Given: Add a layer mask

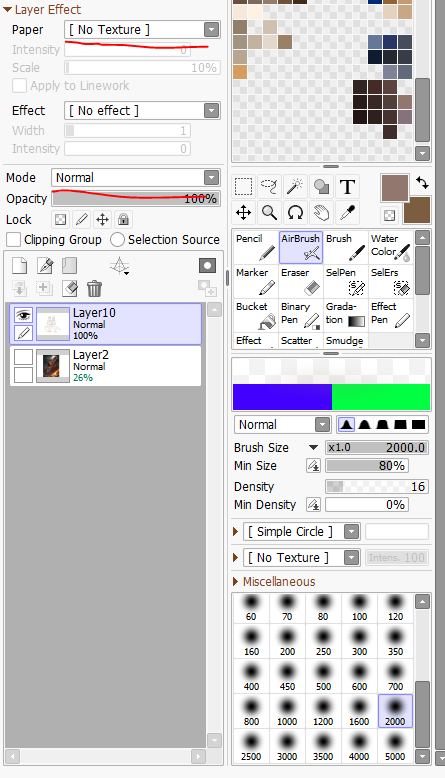Looking at the screenshot, I should point(207,265).
